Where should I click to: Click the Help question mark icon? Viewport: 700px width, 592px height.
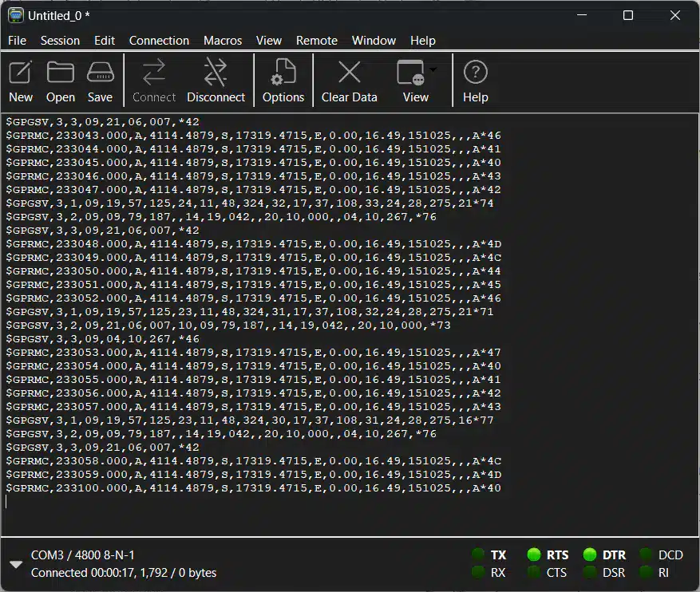(x=475, y=73)
